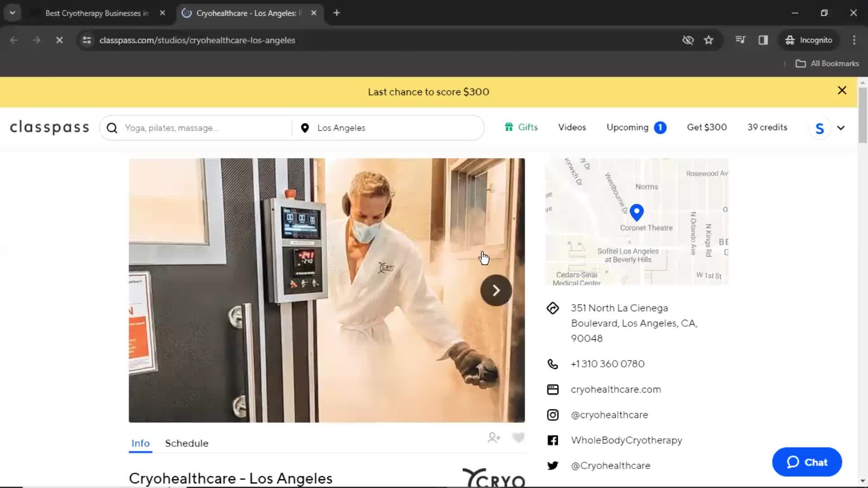Select the Cryohealthcare - Los Angeles tab
Image resolution: width=868 pixels, height=488 pixels.
pyautogui.click(x=246, y=13)
